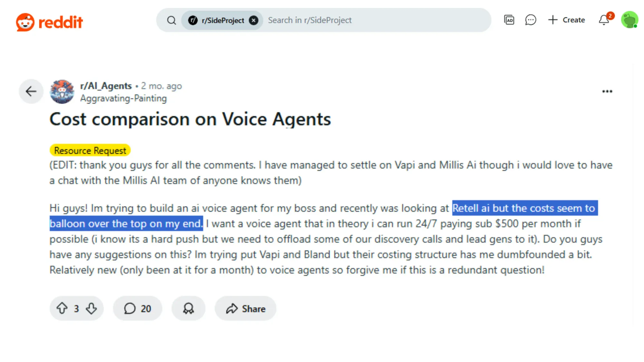Open the comments via the speech bubble icon
The image size is (644, 362).
pyautogui.click(x=137, y=308)
